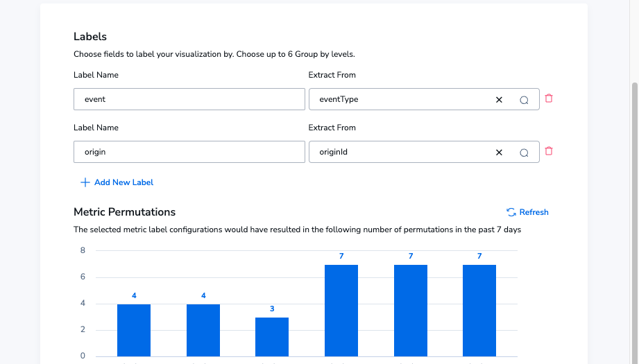Open the eventType Extract From combo box
Screen dimensions: 639x364
(424, 99)
